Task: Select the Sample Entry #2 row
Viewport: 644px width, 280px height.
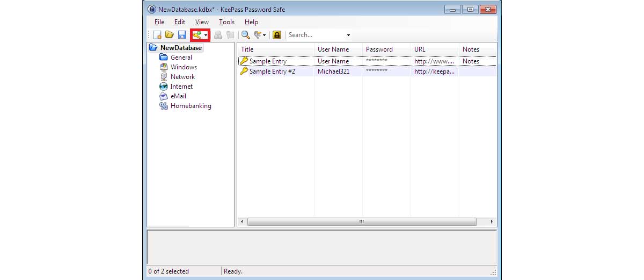Action: (367, 71)
